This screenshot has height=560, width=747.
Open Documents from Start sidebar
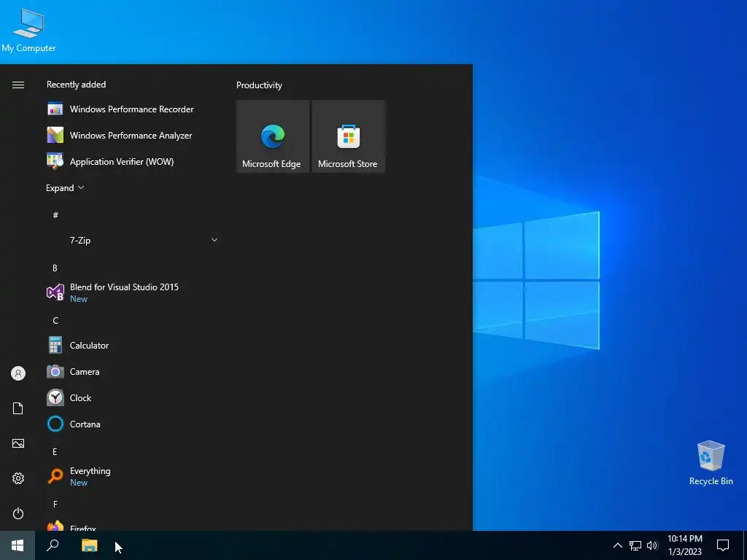tap(18, 408)
